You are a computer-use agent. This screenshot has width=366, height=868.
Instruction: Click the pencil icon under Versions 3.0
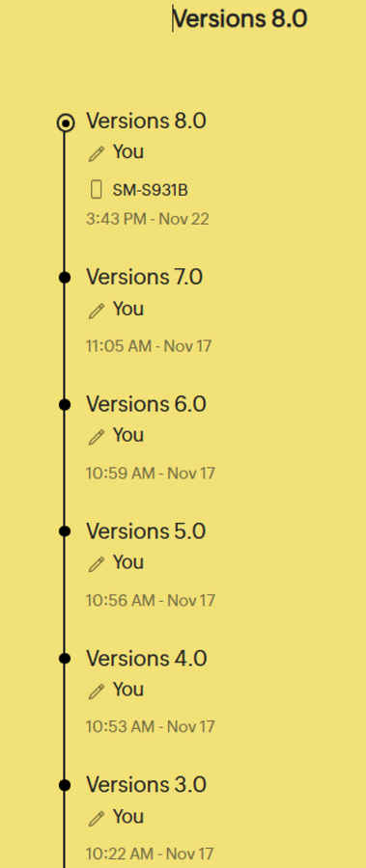coord(97,818)
